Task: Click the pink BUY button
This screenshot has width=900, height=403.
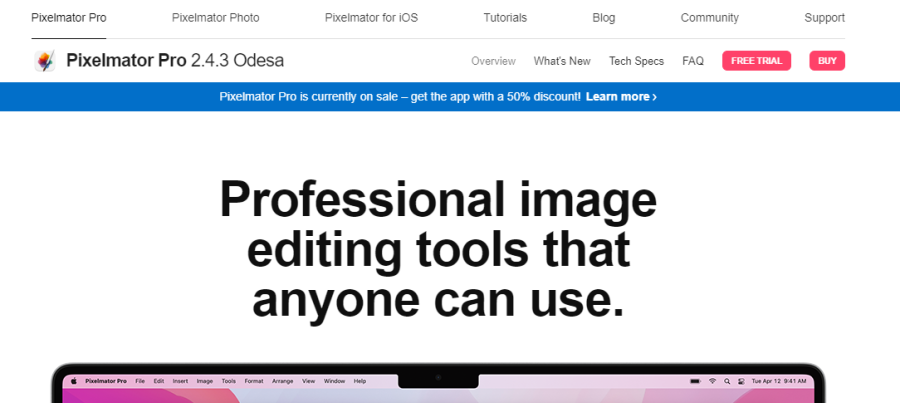Action: [x=827, y=61]
